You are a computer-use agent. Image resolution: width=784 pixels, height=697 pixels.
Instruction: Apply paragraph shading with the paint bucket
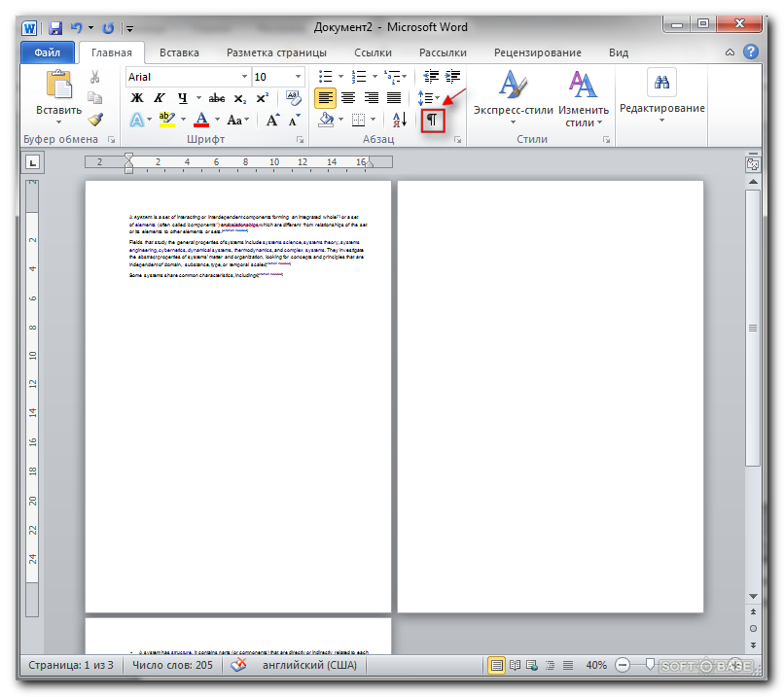(x=326, y=120)
